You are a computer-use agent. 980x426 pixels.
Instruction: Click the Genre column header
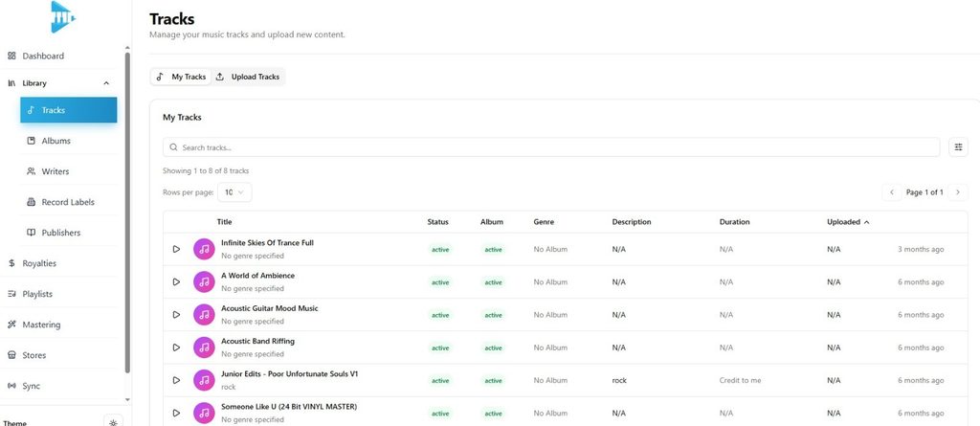544,222
